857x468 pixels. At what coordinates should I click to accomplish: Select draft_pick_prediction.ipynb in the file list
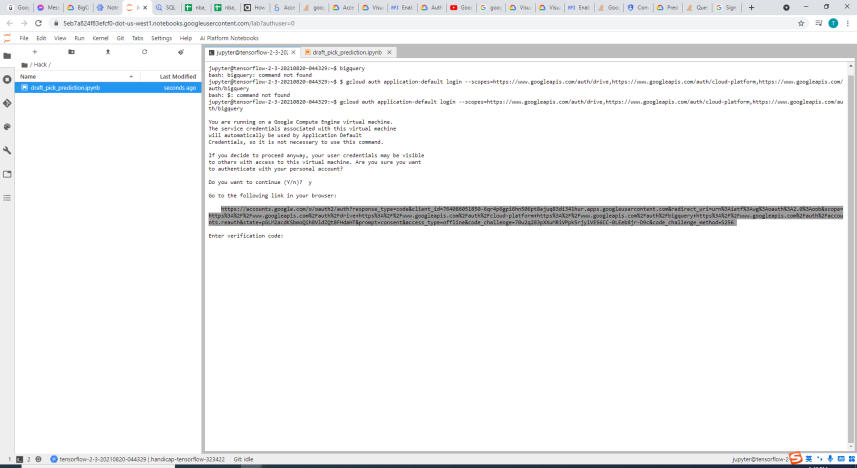click(x=108, y=87)
